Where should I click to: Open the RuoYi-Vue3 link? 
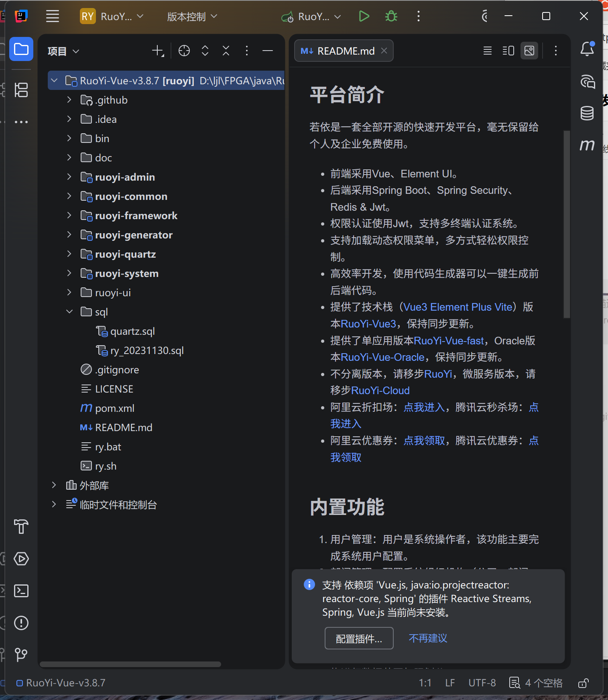pyautogui.click(x=368, y=324)
